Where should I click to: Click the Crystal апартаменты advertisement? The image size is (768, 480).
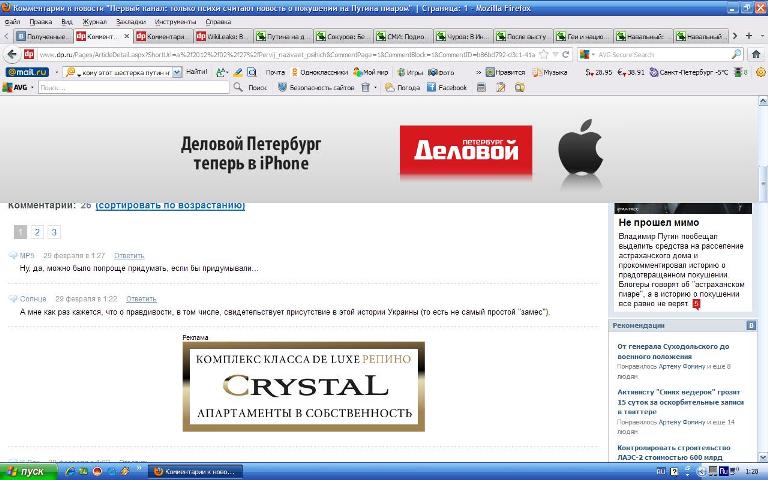coord(304,386)
